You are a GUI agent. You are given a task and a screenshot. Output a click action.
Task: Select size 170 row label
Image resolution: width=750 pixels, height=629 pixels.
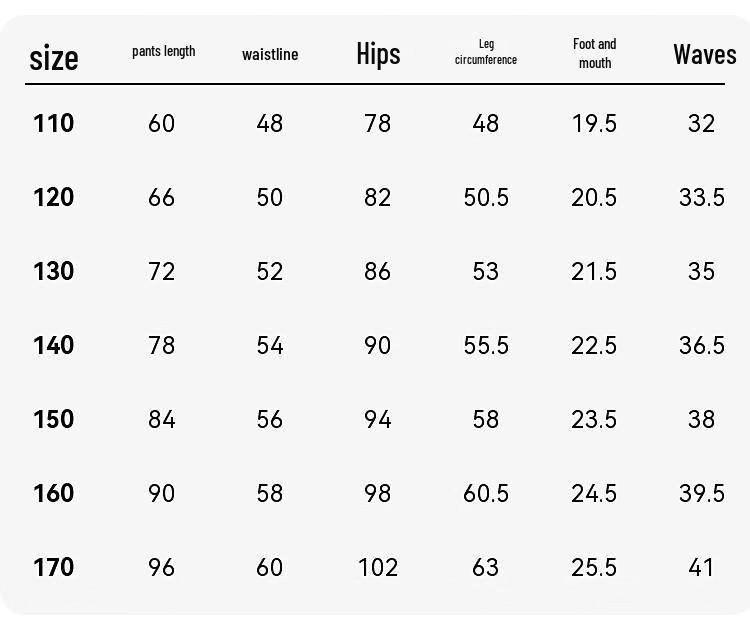[x=54, y=567]
